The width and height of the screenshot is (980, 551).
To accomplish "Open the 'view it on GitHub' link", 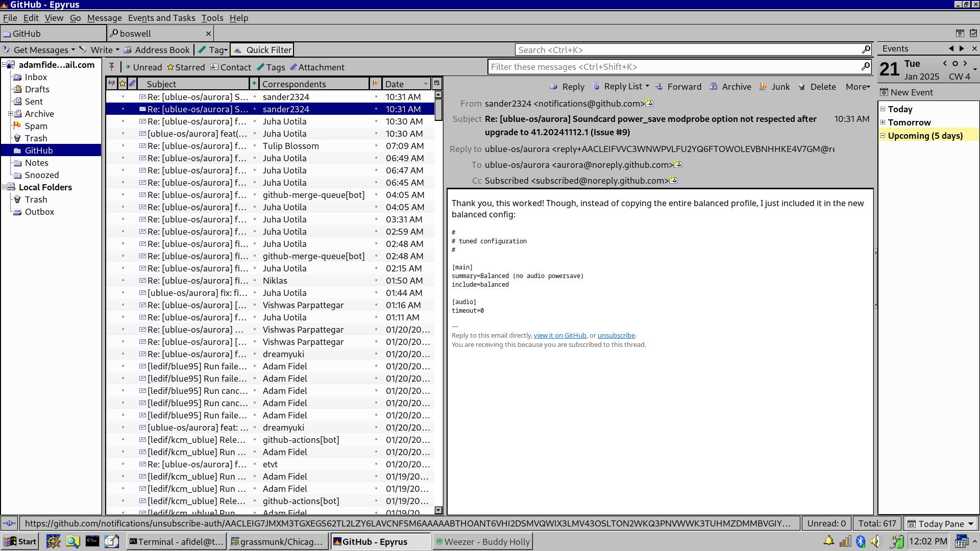I will [x=560, y=335].
